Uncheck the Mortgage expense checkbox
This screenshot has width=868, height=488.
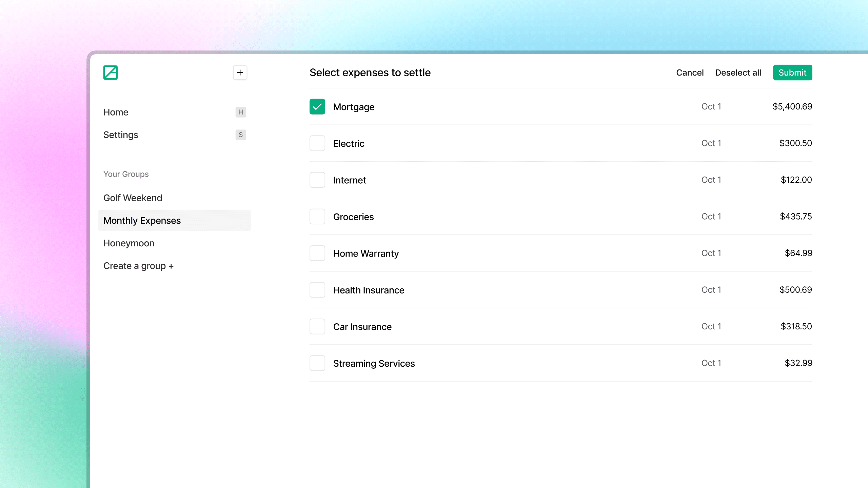(x=317, y=107)
